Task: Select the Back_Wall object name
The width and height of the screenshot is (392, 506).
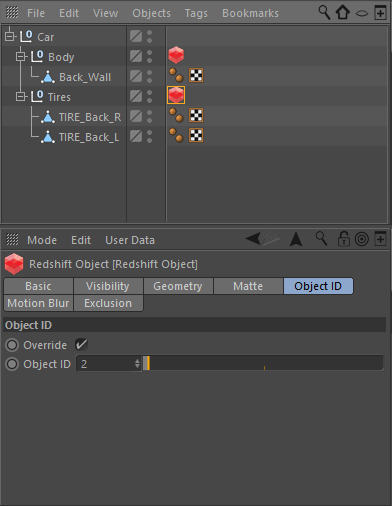Action: (x=85, y=77)
